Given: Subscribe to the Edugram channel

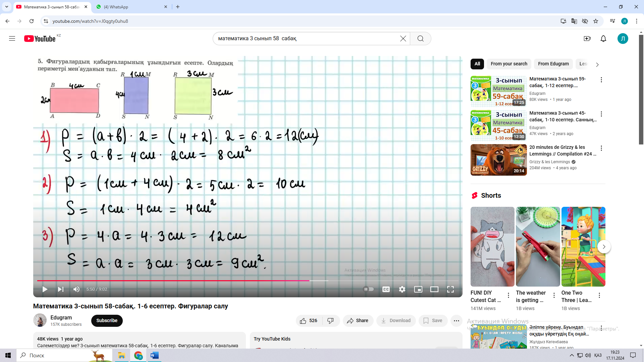Looking at the screenshot, I should coord(107,320).
